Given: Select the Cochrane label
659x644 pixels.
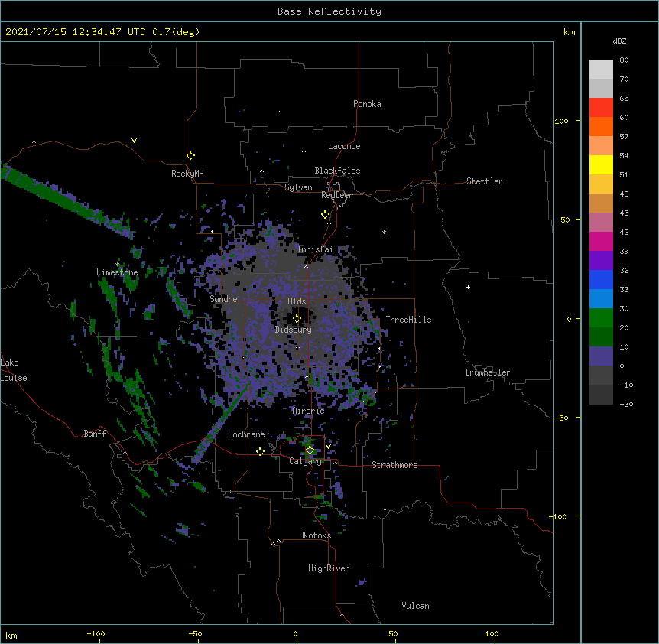Looking at the screenshot, I should pos(246,434).
